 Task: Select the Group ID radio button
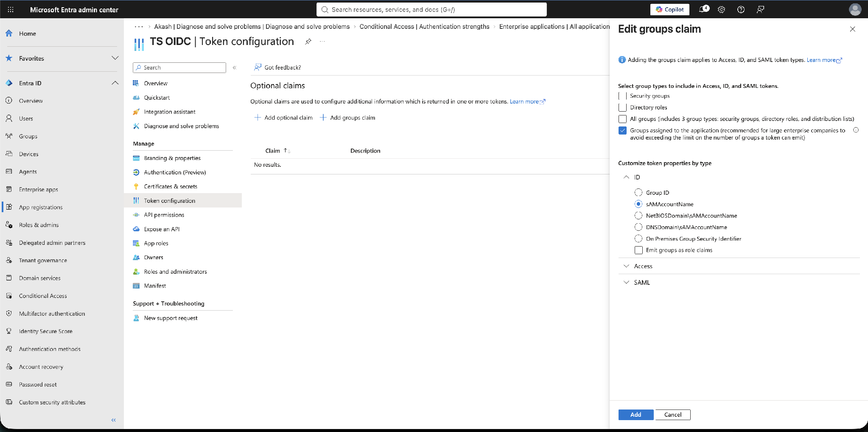pyautogui.click(x=638, y=193)
